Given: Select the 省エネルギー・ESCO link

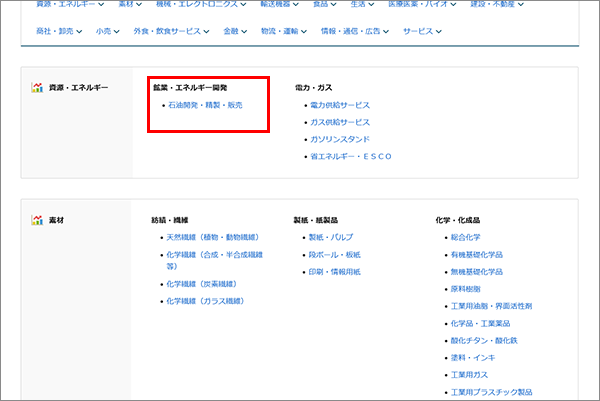Looking at the screenshot, I should pyautogui.click(x=351, y=156).
